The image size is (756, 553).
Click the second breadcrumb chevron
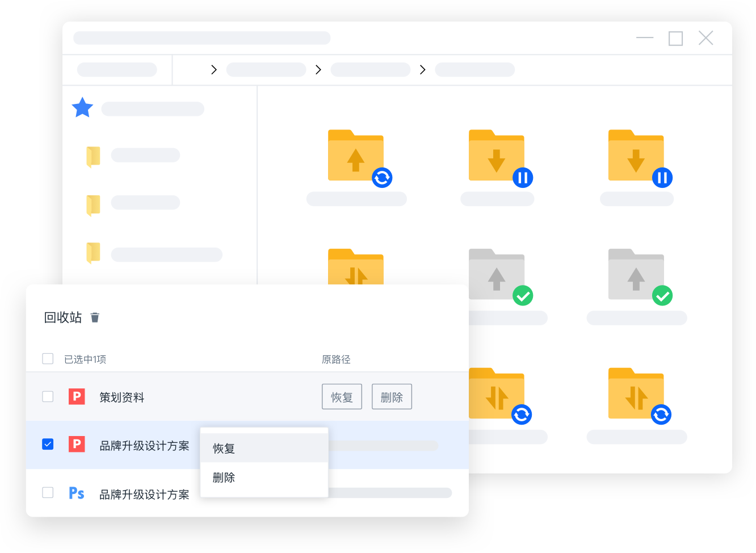coord(318,69)
